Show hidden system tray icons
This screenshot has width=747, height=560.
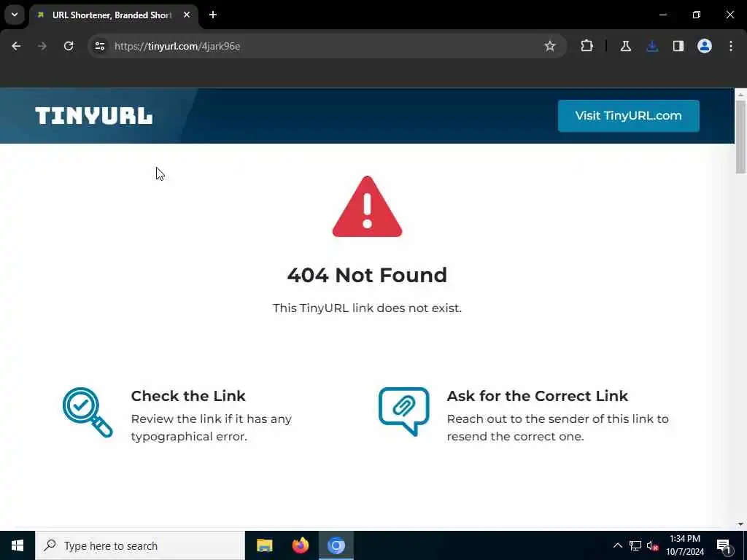617,545
